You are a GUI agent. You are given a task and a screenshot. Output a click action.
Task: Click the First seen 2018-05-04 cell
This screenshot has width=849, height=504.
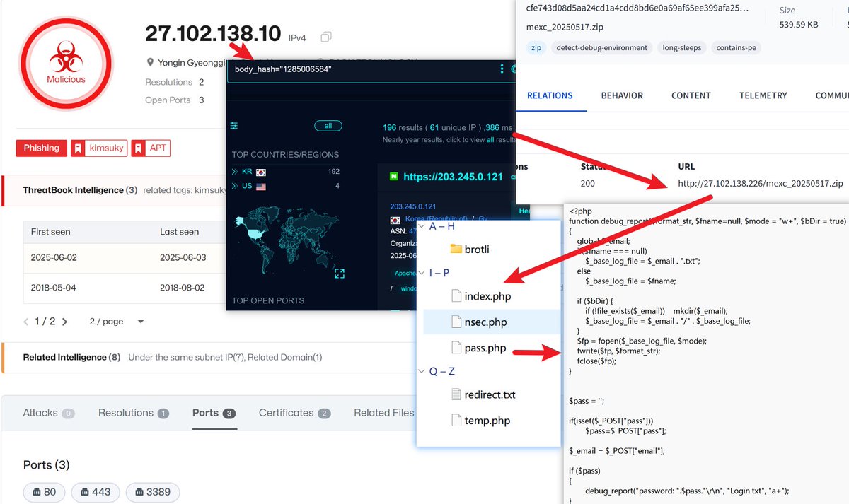[x=52, y=288]
